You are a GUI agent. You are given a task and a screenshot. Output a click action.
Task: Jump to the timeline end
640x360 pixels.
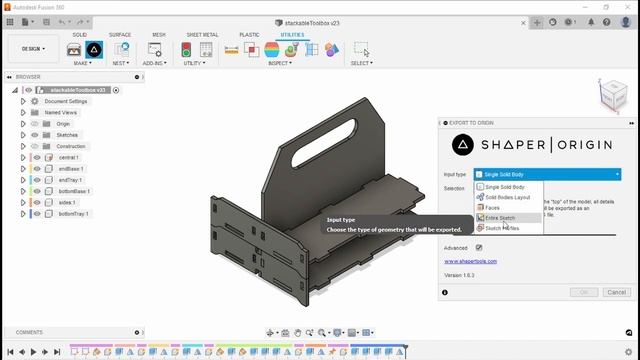[x=57, y=351]
